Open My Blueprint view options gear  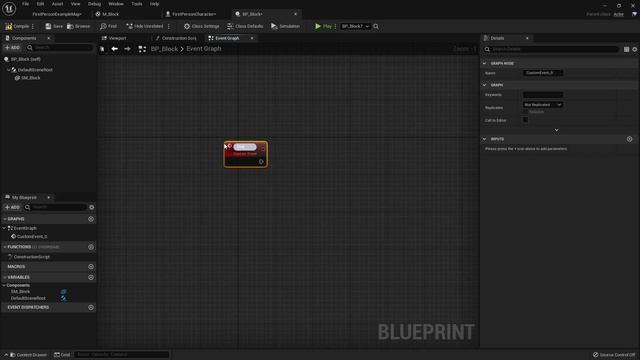tap(92, 207)
